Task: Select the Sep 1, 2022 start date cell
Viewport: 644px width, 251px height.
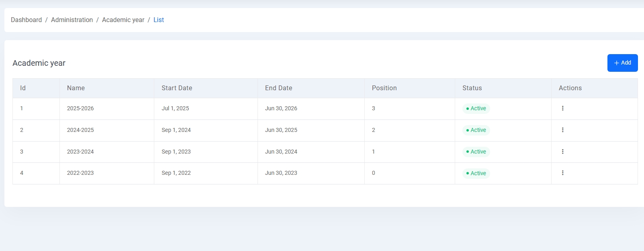Action: [x=176, y=173]
